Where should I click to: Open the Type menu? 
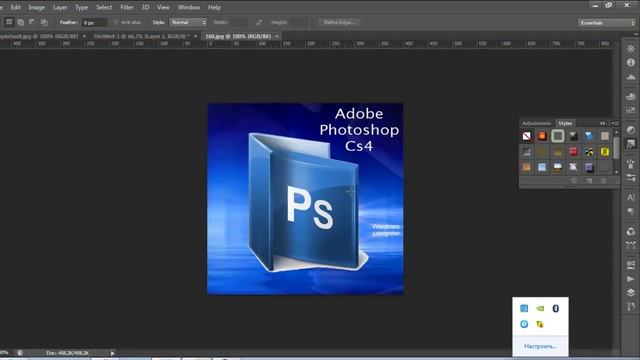[81, 7]
